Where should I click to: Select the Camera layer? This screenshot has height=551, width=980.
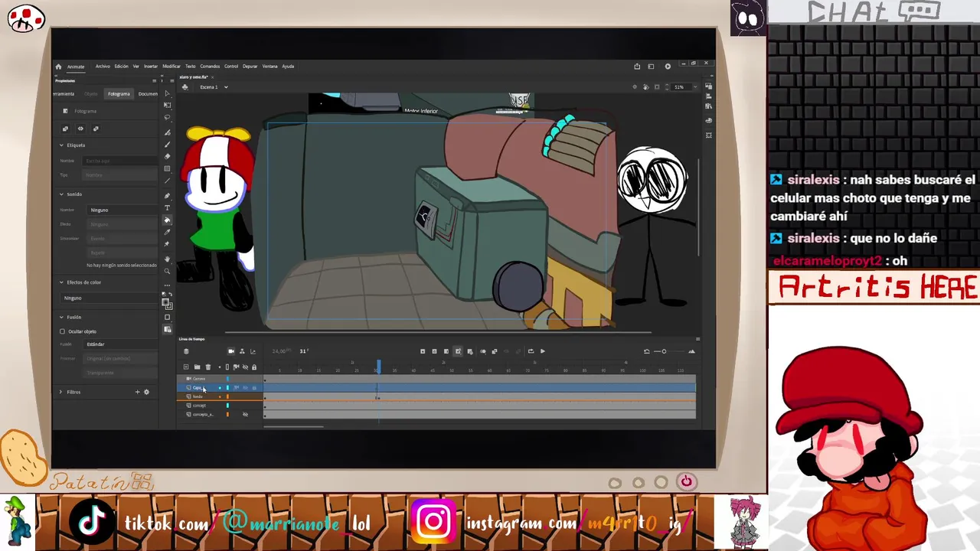tap(199, 379)
